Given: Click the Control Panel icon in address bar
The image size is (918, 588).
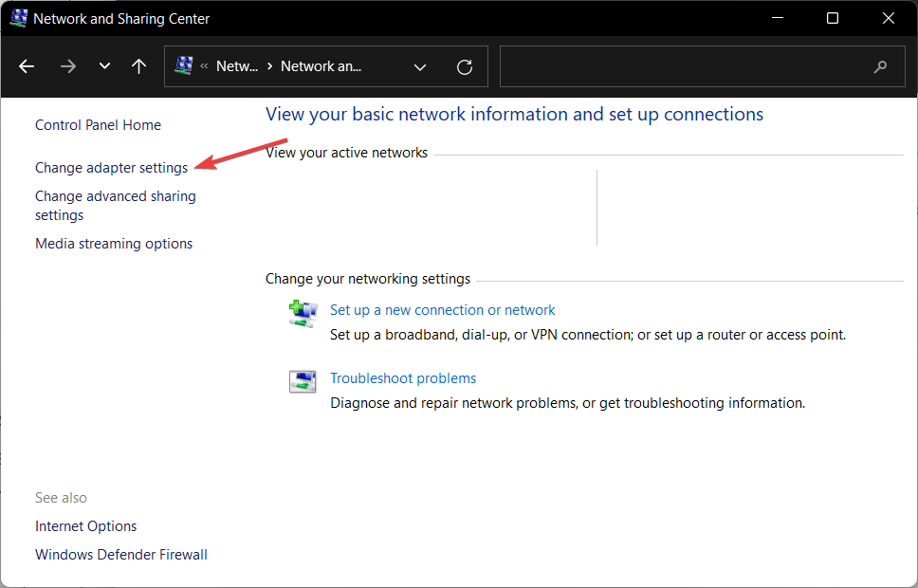Looking at the screenshot, I should pos(184,66).
